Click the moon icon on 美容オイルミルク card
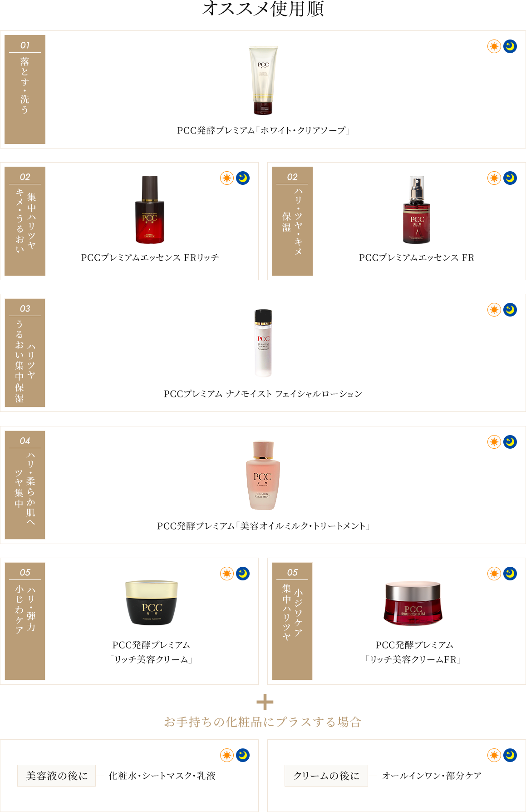 coord(510,442)
